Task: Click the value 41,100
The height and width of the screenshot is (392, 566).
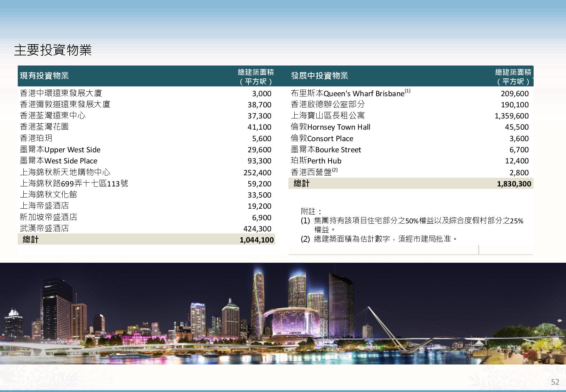Action: [259, 127]
